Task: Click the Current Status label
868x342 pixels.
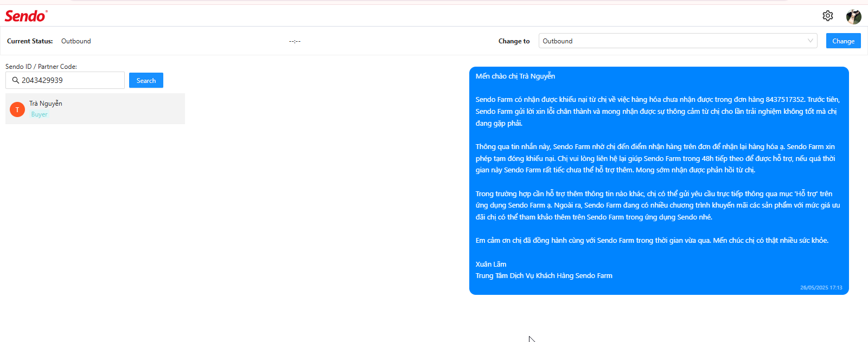Action: (x=30, y=41)
